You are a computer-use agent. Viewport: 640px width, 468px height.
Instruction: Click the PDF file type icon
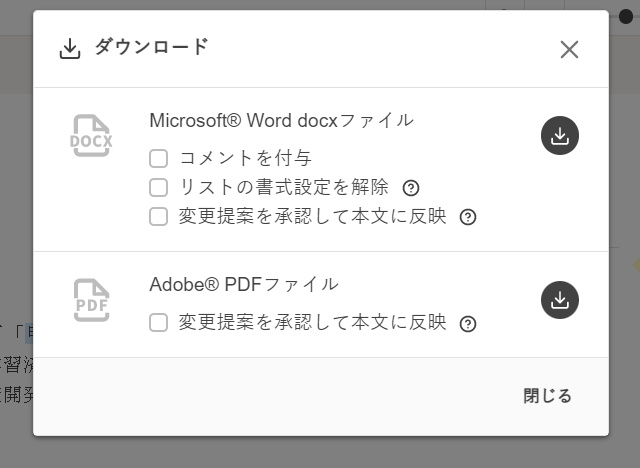pos(91,300)
